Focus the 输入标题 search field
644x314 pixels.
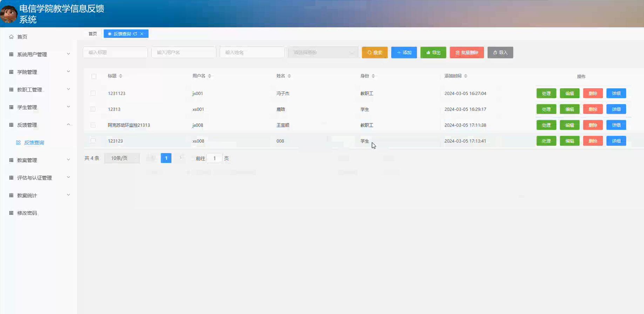pyautogui.click(x=115, y=53)
